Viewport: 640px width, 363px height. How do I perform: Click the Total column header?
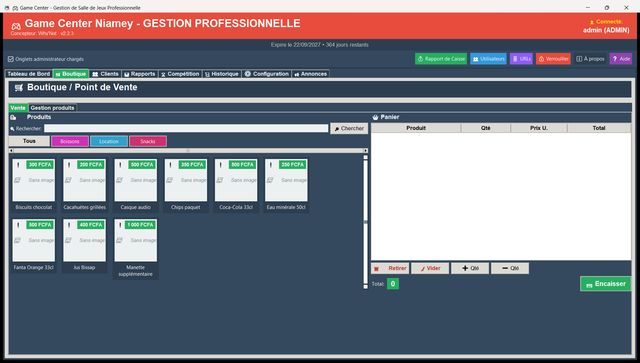click(599, 128)
